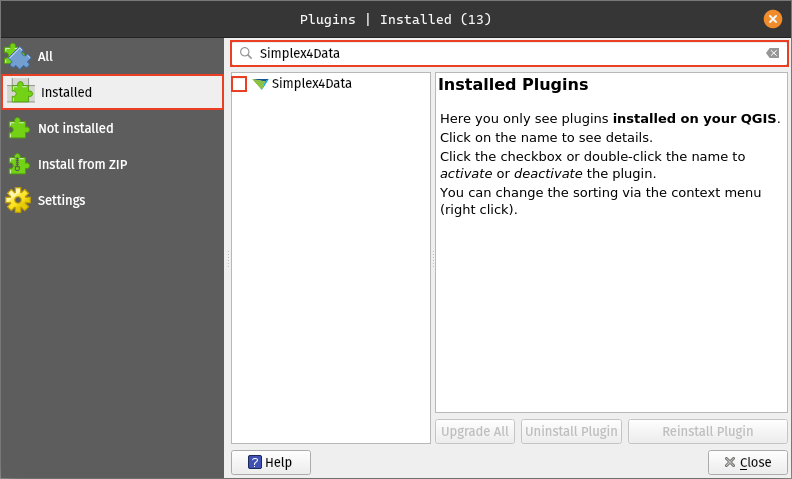Click the Settings gear icon
Image resolution: width=792 pixels, height=479 pixels.
pyautogui.click(x=18, y=200)
